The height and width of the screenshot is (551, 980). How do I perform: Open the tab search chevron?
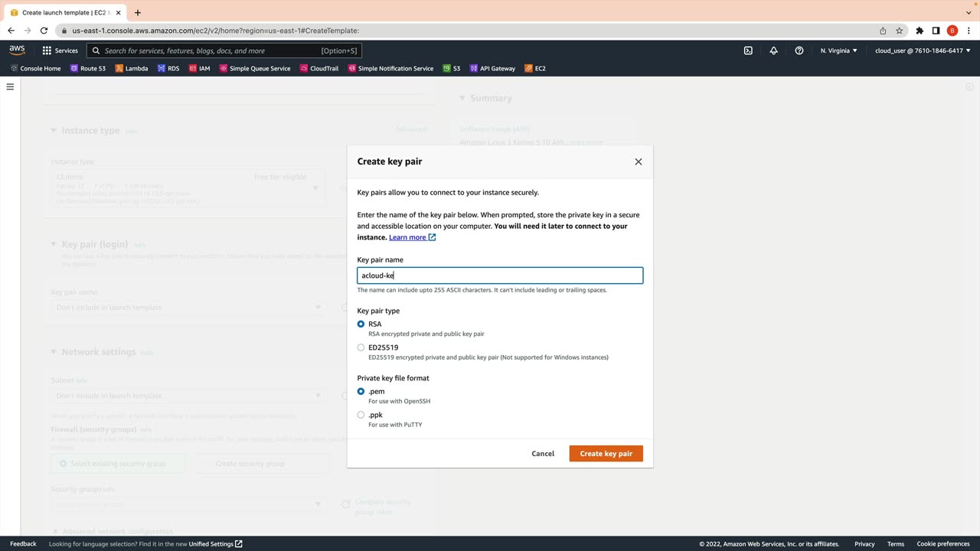point(969,12)
